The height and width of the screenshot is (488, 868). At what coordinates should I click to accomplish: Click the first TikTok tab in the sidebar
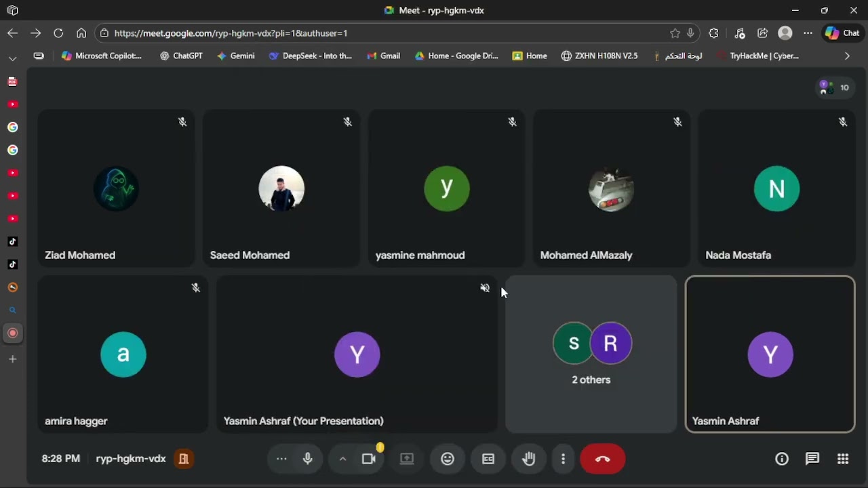12,242
